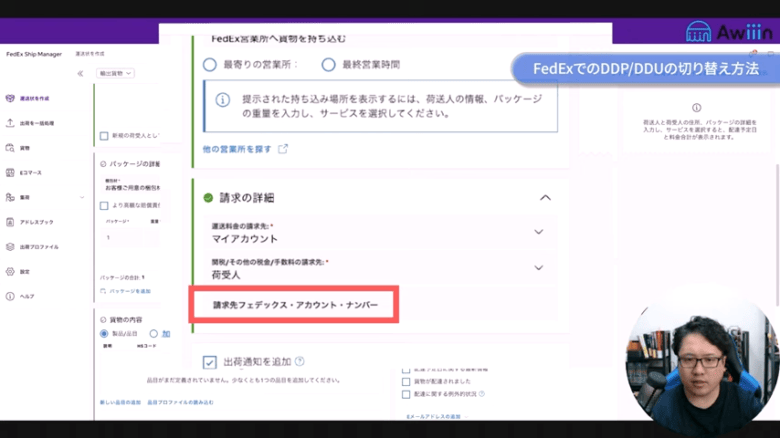Screen dimensions: 780x438
Task: Check the 新規の荷受人として checkbox
Action: point(104,136)
